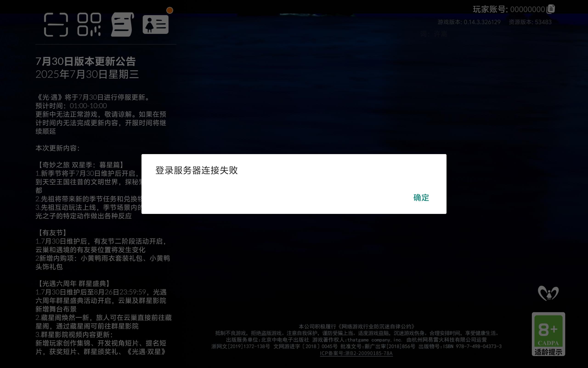Open the scroll announcement icon

click(122, 25)
